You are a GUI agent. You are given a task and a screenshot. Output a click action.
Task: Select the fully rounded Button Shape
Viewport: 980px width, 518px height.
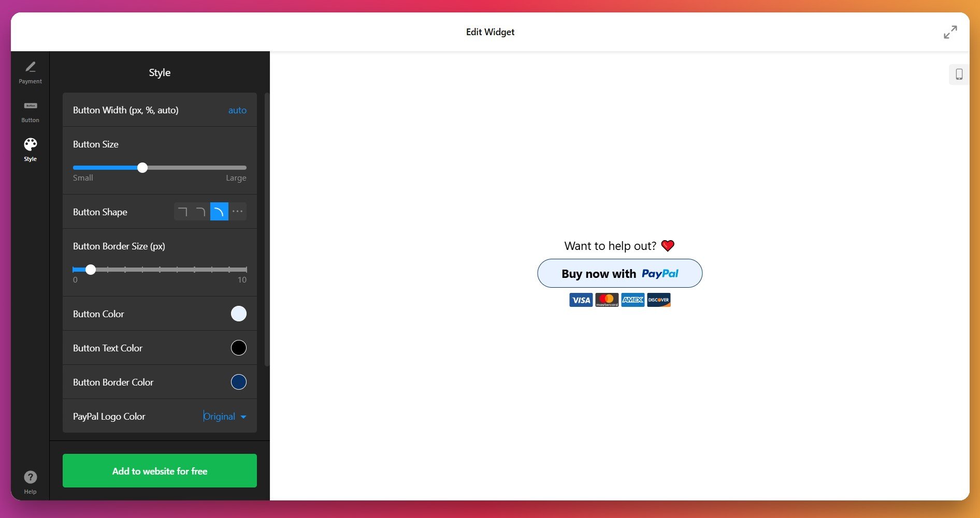pyautogui.click(x=219, y=211)
